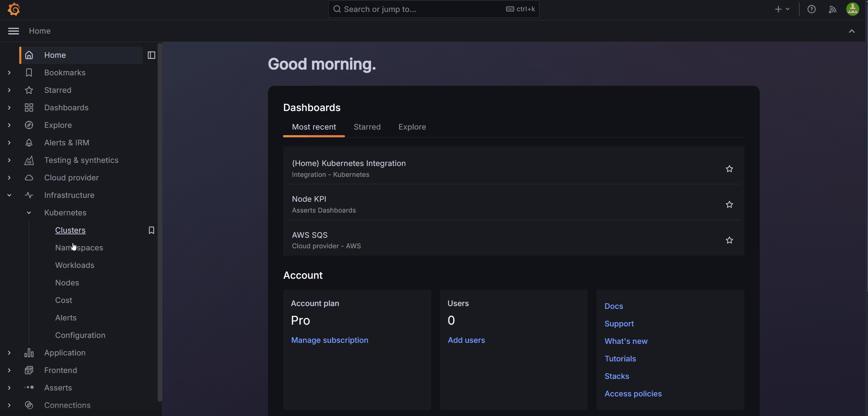Star the AWS SQS dashboard

point(729,240)
